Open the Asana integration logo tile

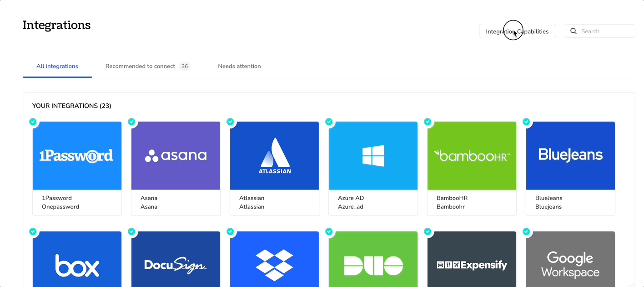[176, 156]
